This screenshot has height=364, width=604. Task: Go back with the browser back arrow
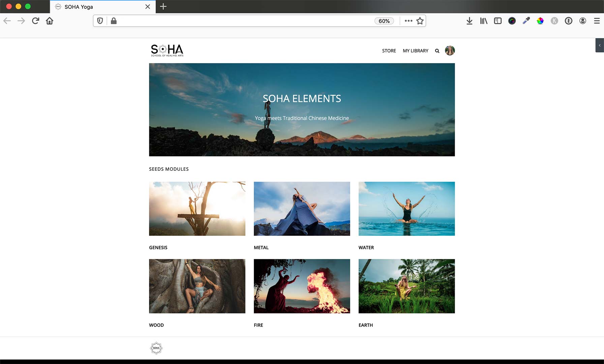click(x=7, y=21)
